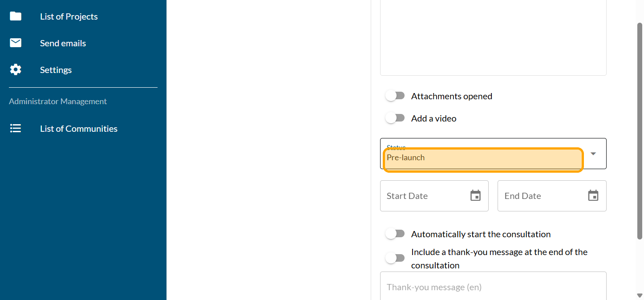Toggle the Attachments opened switch
The image size is (644, 300).
click(x=395, y=96)
